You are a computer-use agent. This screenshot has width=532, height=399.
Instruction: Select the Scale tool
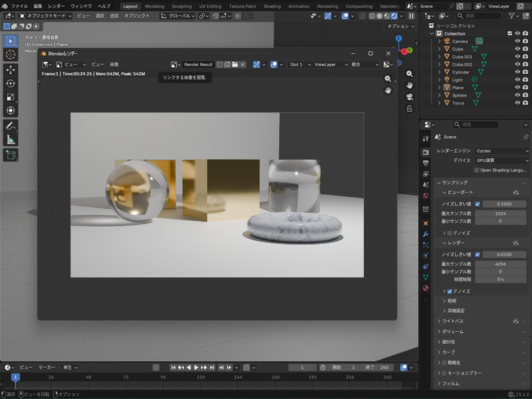pos(11,97)
